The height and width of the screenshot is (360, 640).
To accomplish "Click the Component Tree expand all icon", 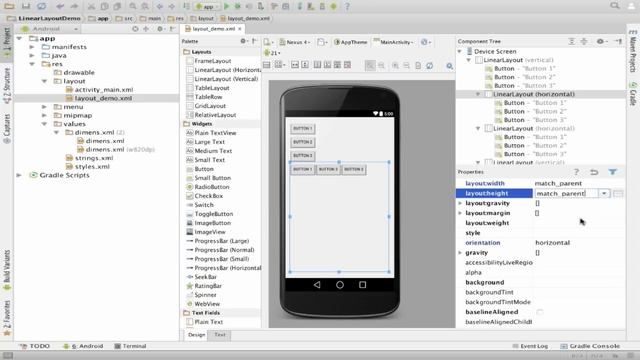I will [572, 41].
